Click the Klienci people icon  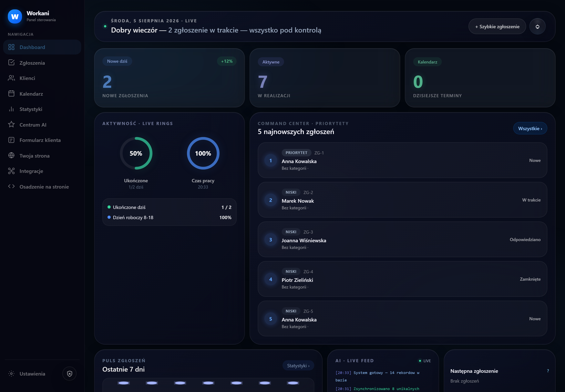(11, 78)
